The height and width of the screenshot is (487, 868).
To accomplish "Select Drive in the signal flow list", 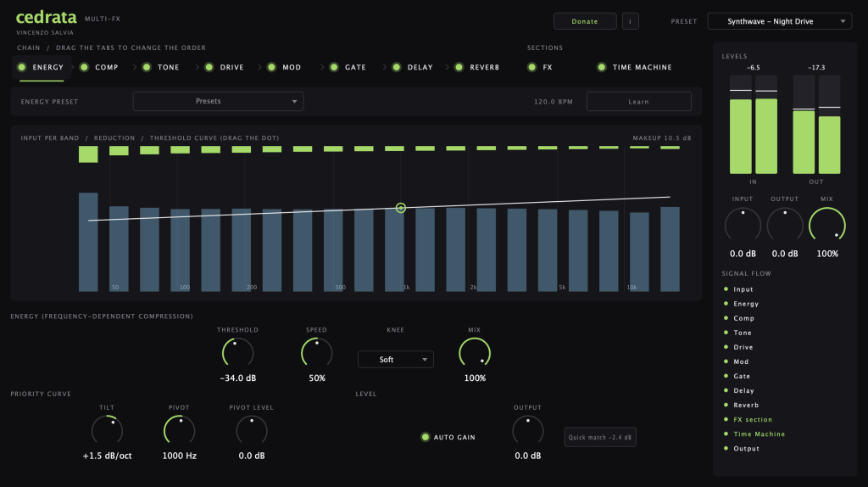I will tap(743, 347).
